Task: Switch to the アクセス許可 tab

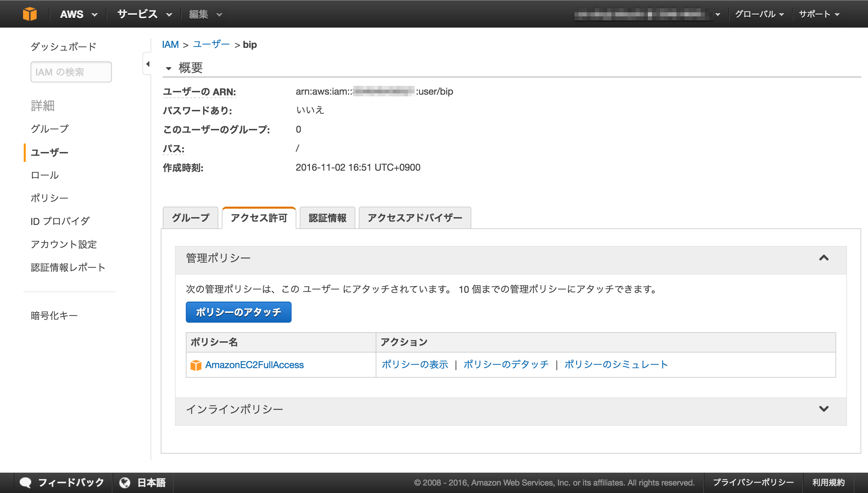Action: (x=259, y=218)
